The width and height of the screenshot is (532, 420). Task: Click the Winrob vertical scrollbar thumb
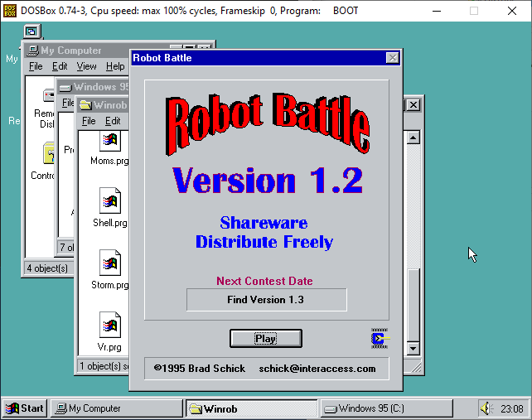click(414, 305)
